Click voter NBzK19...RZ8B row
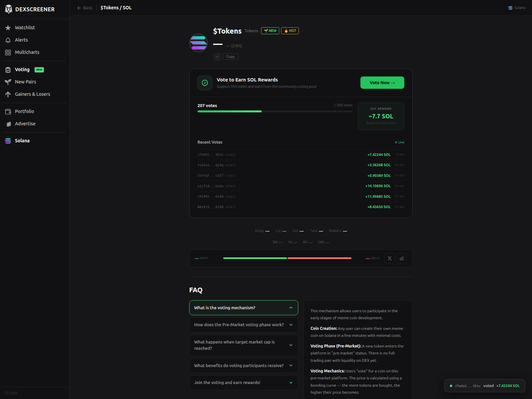The width and height of the screenshot is (532, 399). click(301, 207)
